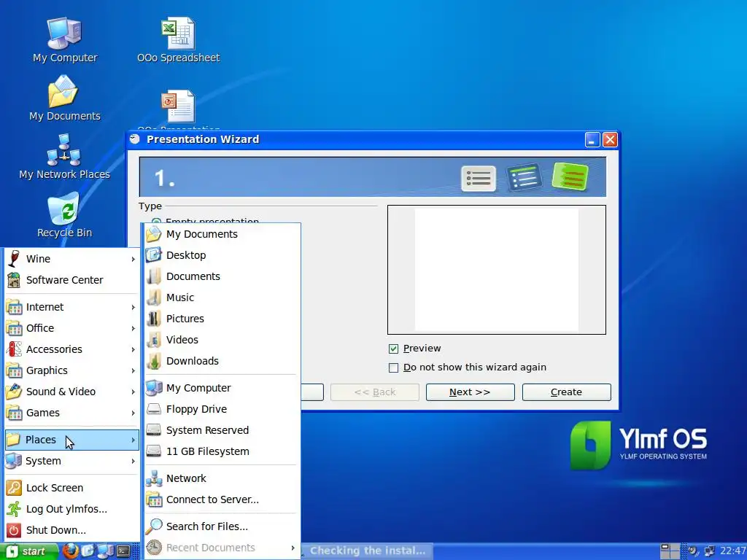The width and height of the screenshot is (747, 560).
Task: Open 11 GB Filesystem volume
Action: 221,451
